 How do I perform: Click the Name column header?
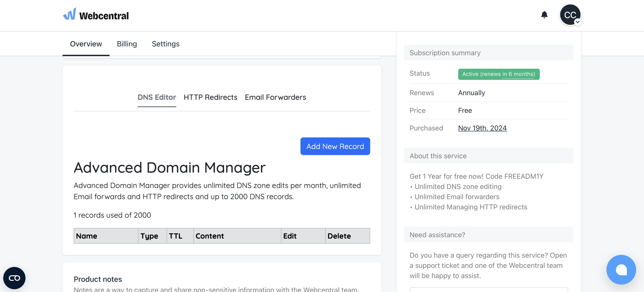click(86, 236)
